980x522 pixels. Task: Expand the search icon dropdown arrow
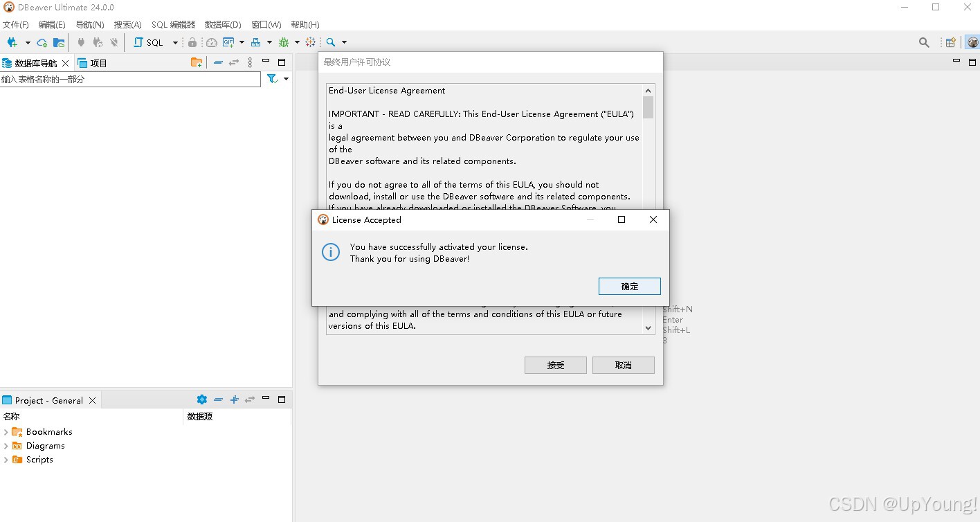(344, 42)
